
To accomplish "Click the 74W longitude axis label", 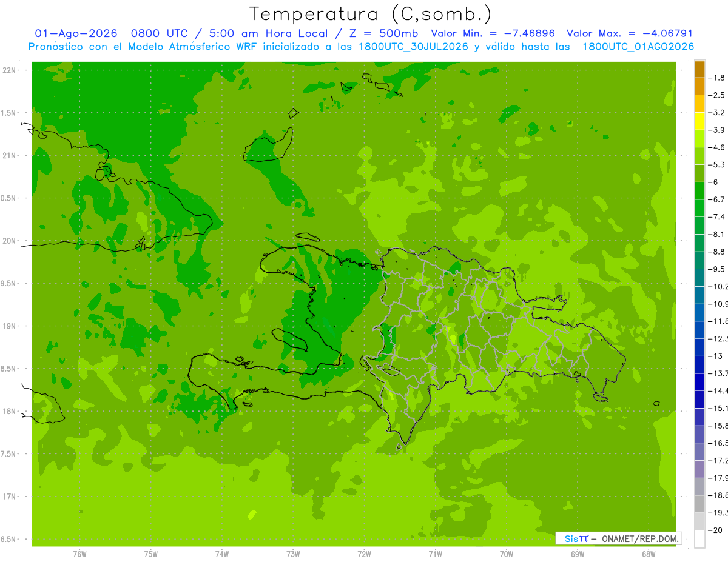I will [221, 554].
